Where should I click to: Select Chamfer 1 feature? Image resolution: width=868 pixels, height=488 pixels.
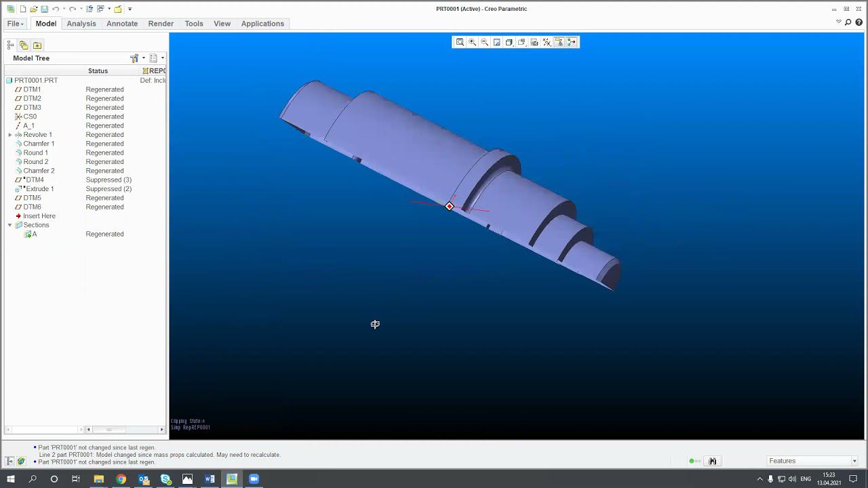coord(39,144)
